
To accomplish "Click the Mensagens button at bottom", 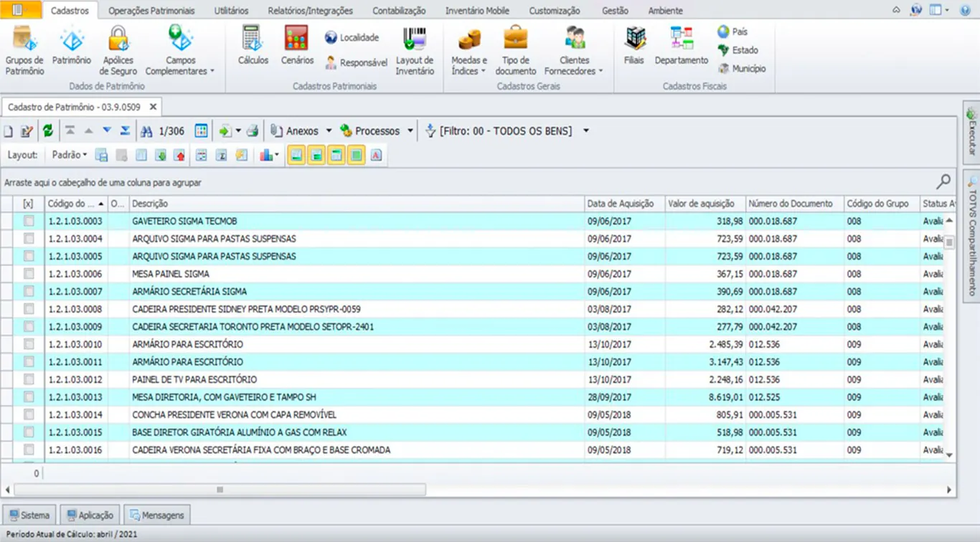I will coord(156,515).
